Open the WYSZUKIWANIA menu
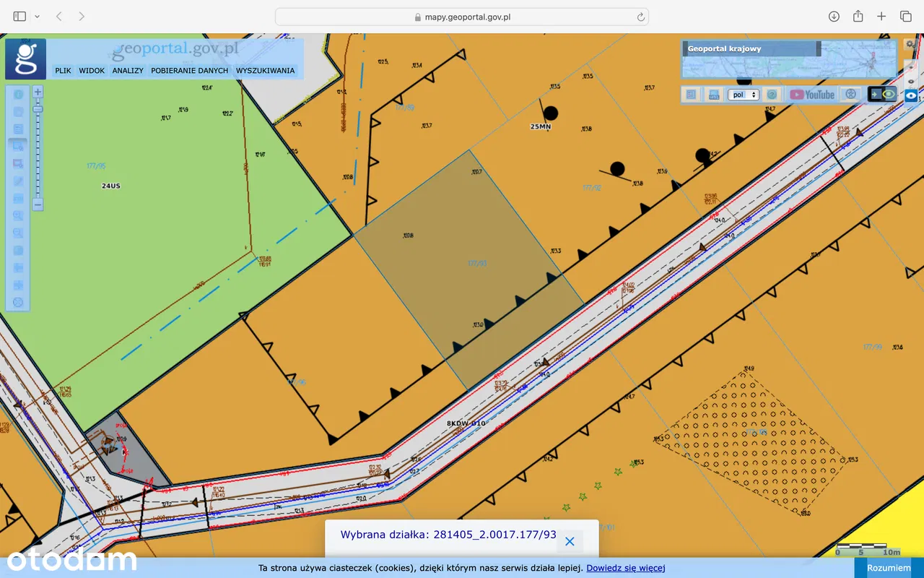Viewport: 924px width, 578px height. click(265, 71)
